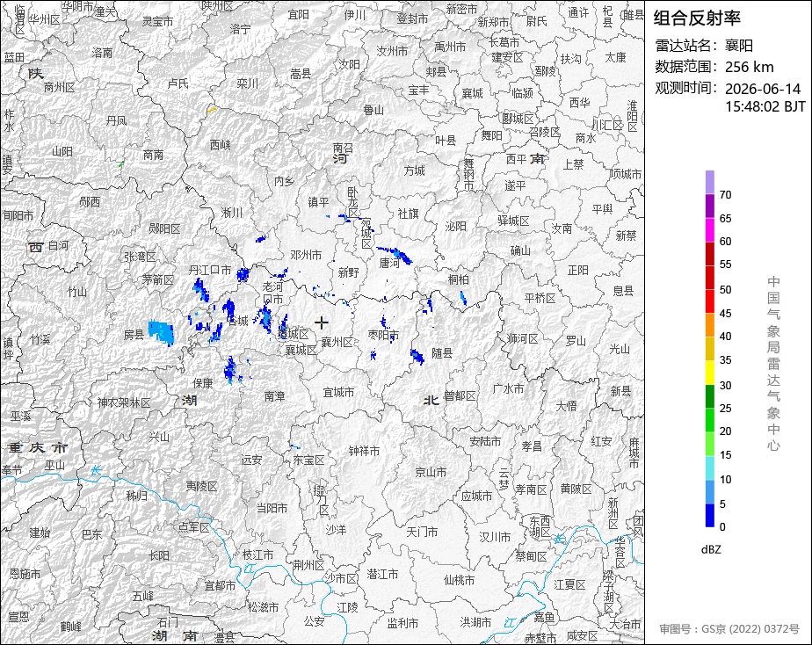Choose the cyan swatch between 10 and 15

click(710, 467)
